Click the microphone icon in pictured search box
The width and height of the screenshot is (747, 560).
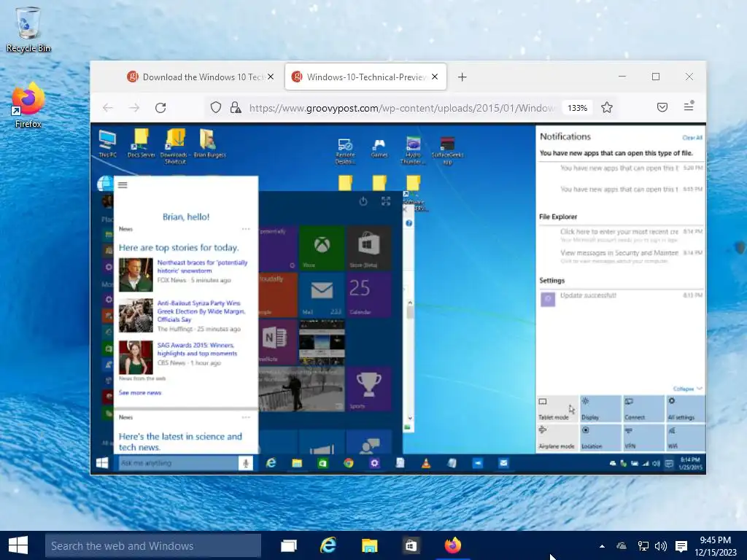pos(245,463)
